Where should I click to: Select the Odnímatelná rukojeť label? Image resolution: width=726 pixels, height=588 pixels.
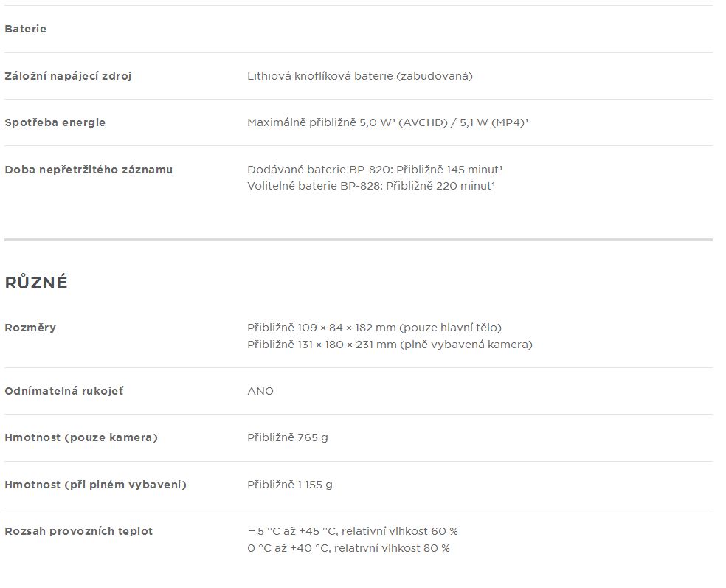[x=64, y=391]
